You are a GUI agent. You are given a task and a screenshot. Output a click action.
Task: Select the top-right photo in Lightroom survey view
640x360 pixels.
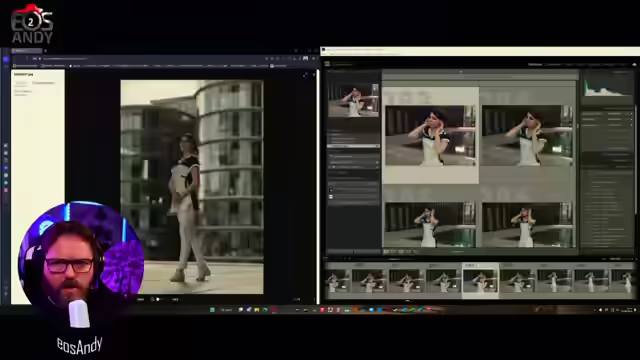pos(527,136)
